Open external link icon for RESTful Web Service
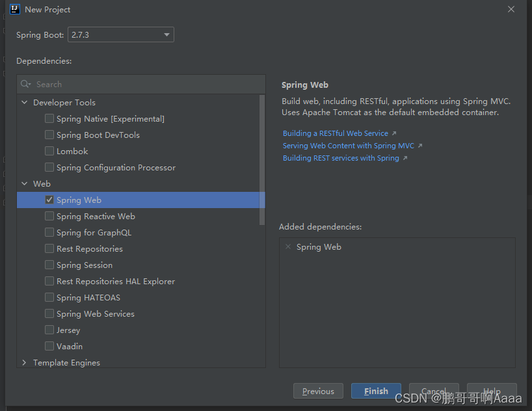Viewport: 532px width, 411px height. tap(394, 133)
